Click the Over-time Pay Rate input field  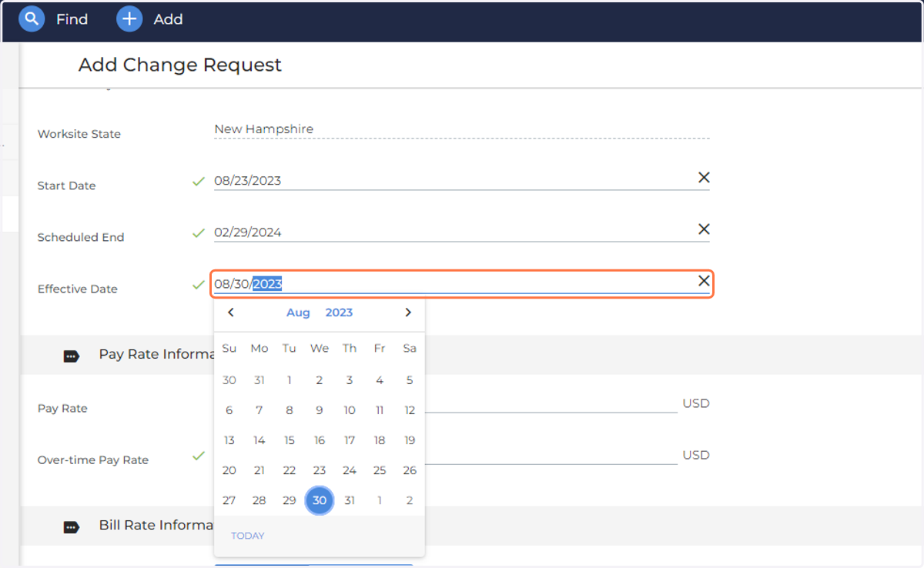[551, 455]
